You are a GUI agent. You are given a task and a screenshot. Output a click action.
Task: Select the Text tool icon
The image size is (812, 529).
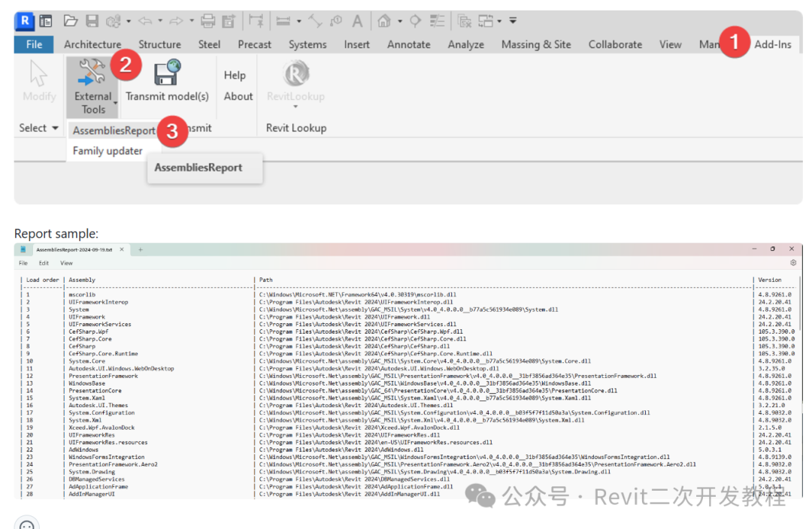(x=357, y=20)
